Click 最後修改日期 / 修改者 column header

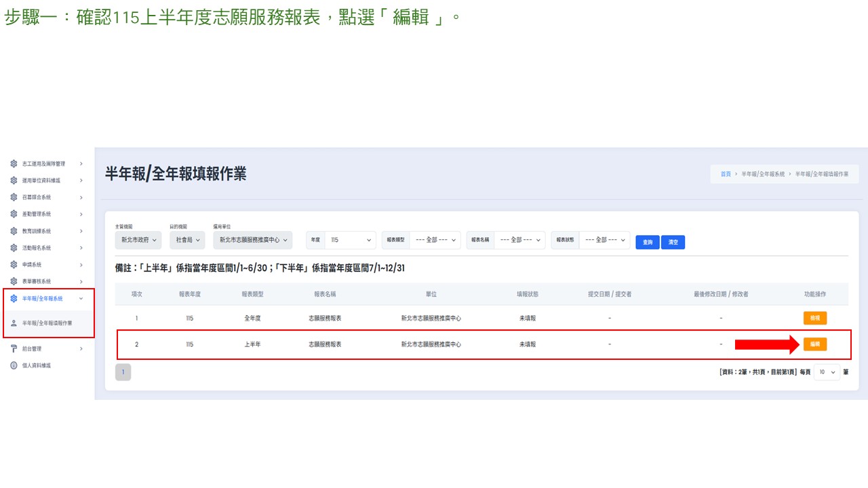[721, 294]
